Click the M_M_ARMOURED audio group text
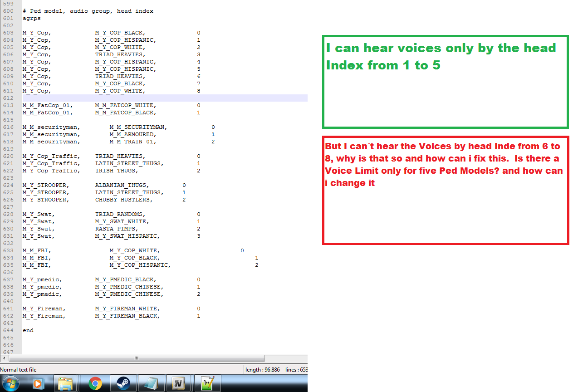The width and height of the screenshot is (578, 392). [x=133, y=134]
